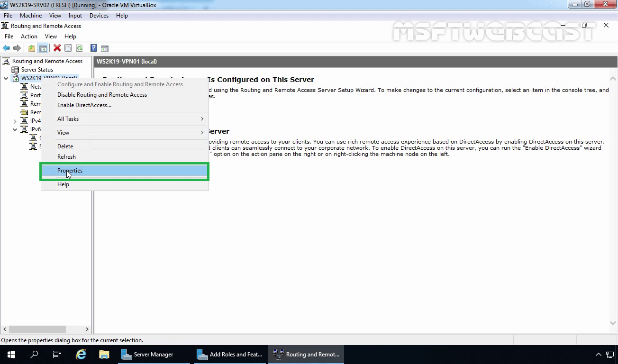618x364 pixels.
Task: Open the Action menu
Action: point(29,36)
